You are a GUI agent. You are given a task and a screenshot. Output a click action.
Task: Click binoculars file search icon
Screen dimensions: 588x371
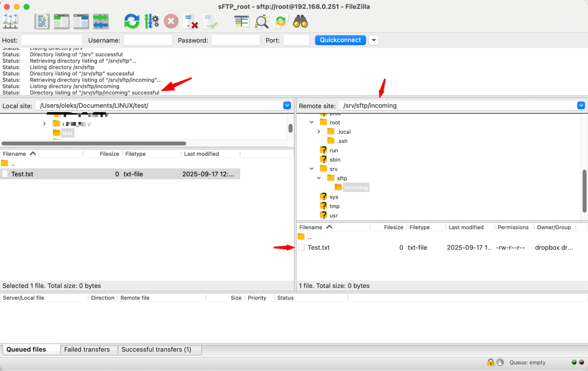(x=300, y=21)
